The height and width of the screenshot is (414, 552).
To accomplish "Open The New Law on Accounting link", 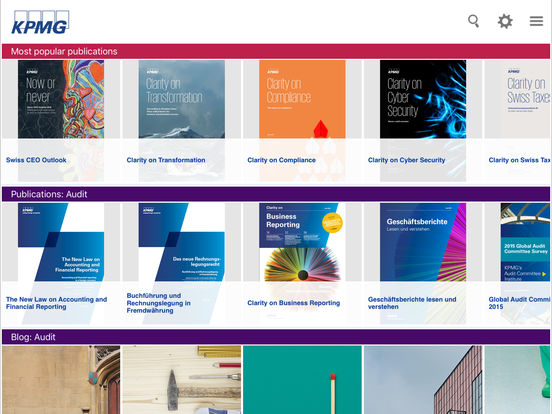I will [56, 303].
